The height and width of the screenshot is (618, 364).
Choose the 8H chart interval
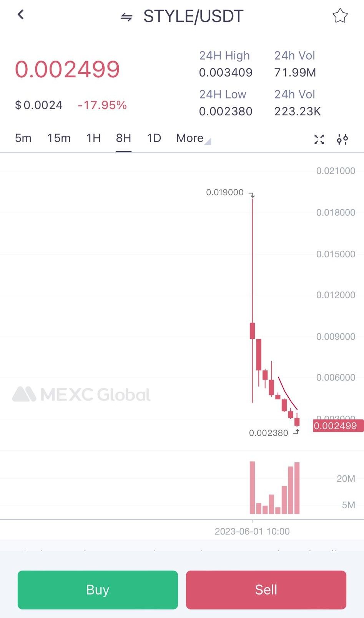[123, 138]
